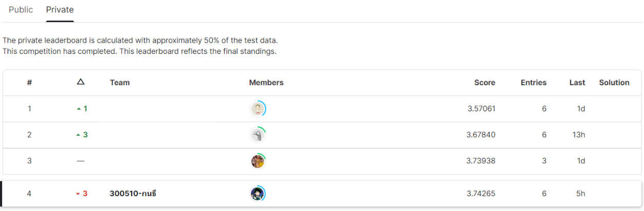The height and width of the screenshot is (211, 644).
Task: Click the Members column header
Action: (x=266, y=83)
